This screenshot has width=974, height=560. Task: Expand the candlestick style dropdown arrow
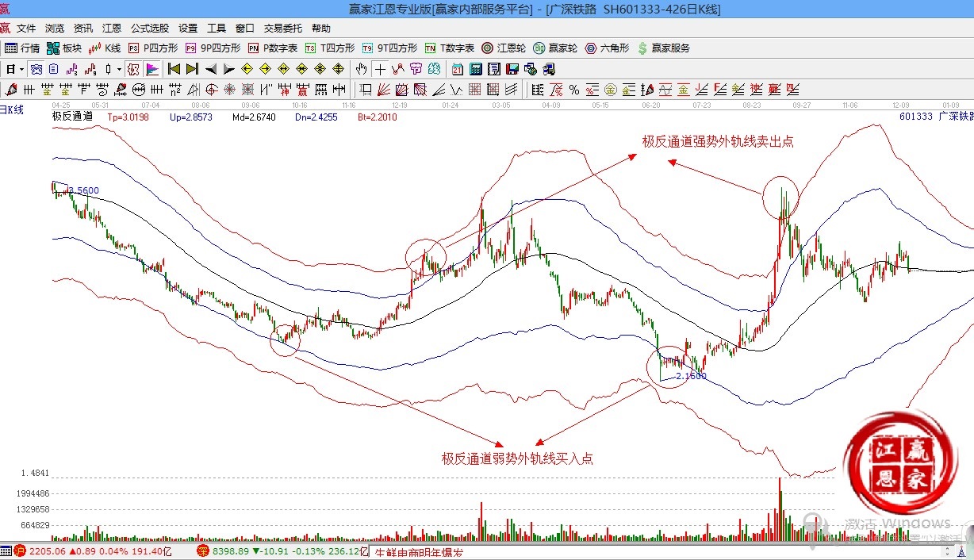[x=119, y=69]
